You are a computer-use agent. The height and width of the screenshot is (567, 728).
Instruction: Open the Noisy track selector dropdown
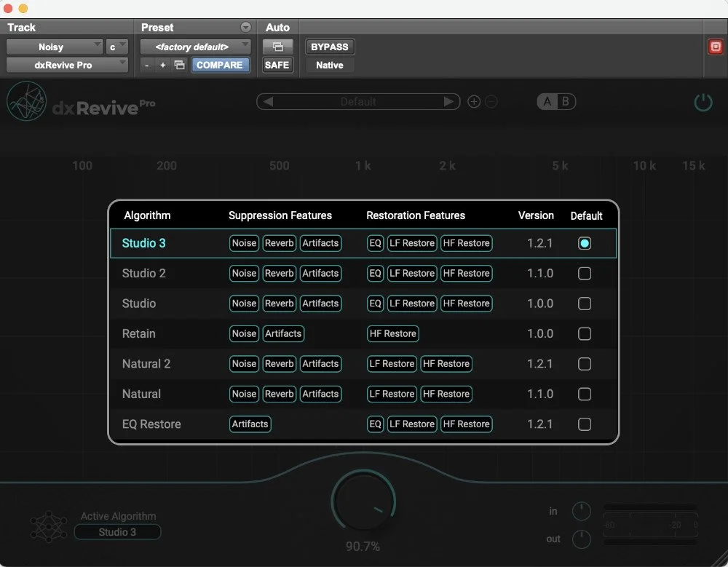[55, 47]
